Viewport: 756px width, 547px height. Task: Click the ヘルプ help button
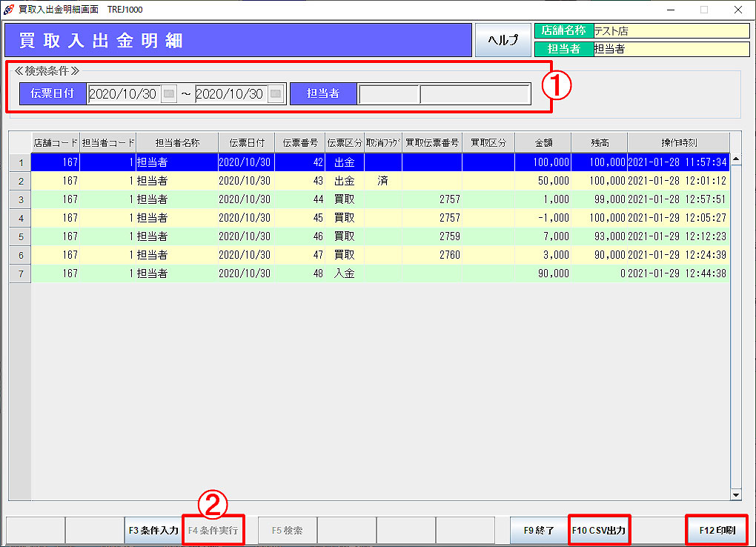click(x=503, y=40)
